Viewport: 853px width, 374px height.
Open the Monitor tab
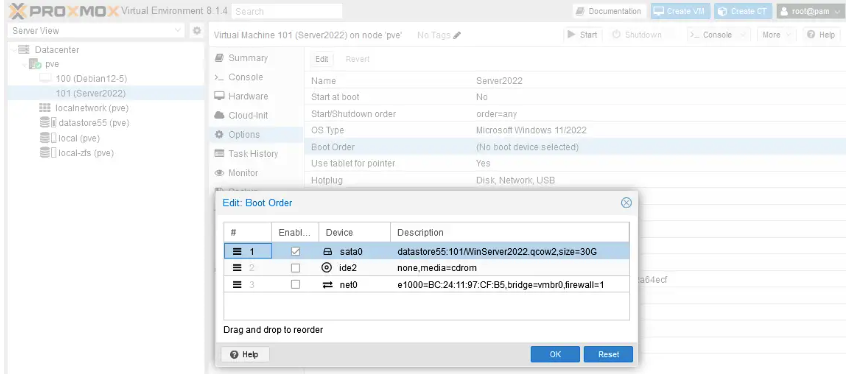(256, 173)
